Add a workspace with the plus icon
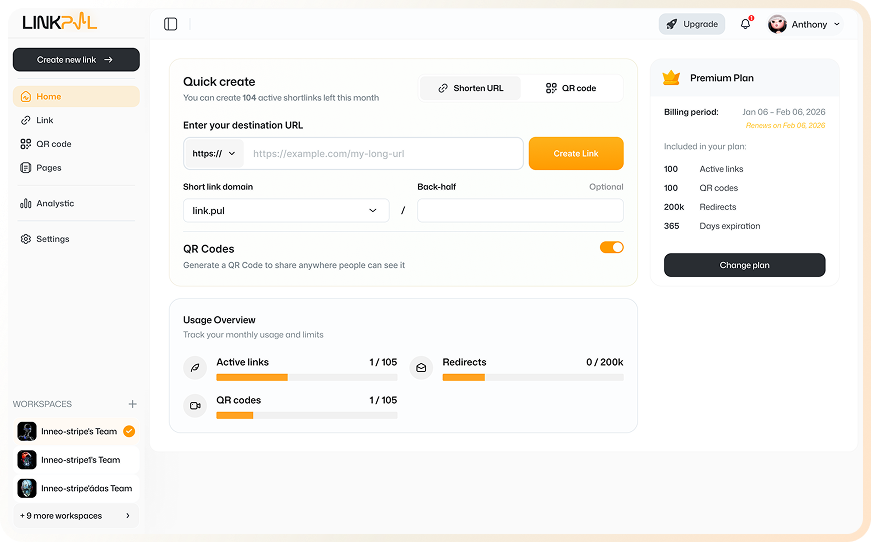The image size is (871, 542). pyautogui.click(x=132, y=404)
